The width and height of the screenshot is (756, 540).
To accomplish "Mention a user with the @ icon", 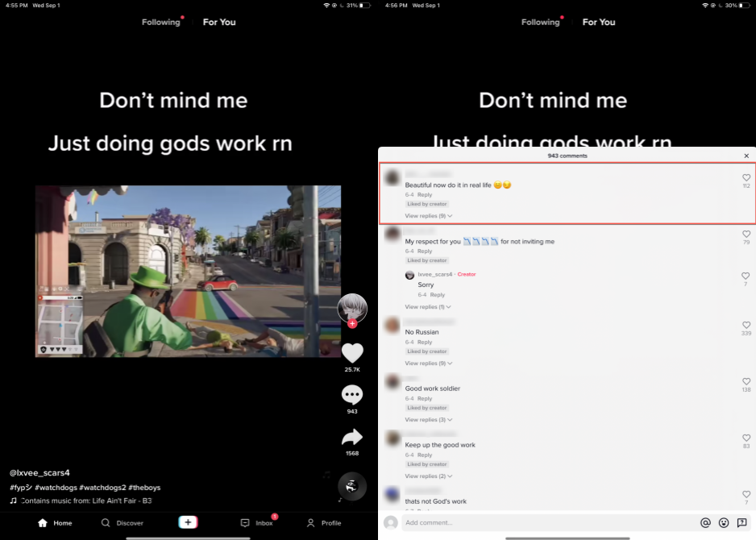I will (705, 523).
